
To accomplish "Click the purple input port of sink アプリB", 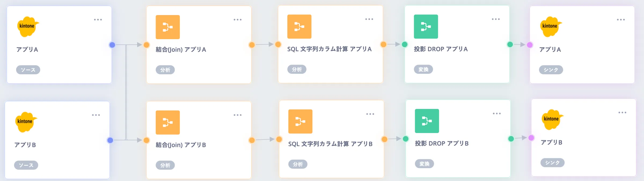I will coord(531,138).
